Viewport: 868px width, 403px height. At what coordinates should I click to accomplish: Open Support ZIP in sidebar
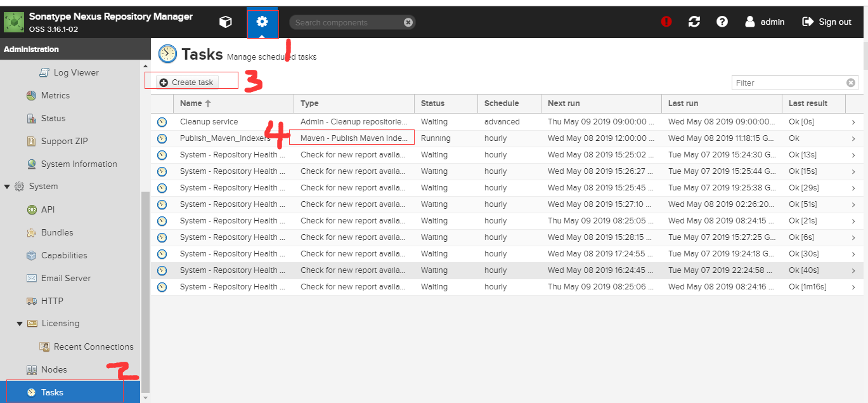(x=64, y=141)
